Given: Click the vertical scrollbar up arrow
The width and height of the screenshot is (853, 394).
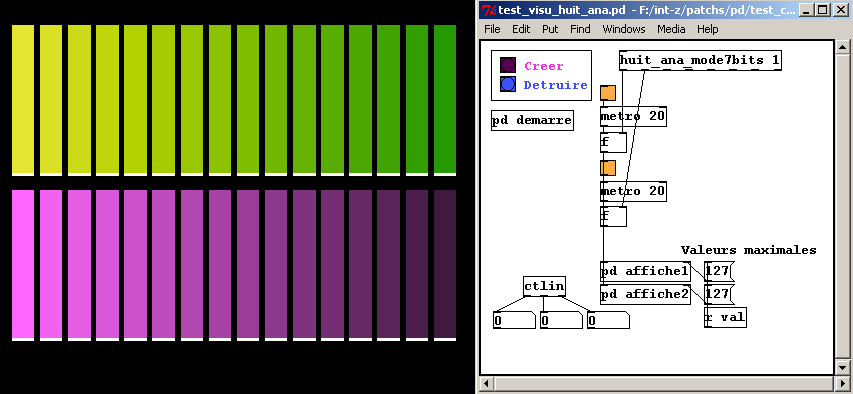Looking at the screenshot, I should click(x=843, y=47).
